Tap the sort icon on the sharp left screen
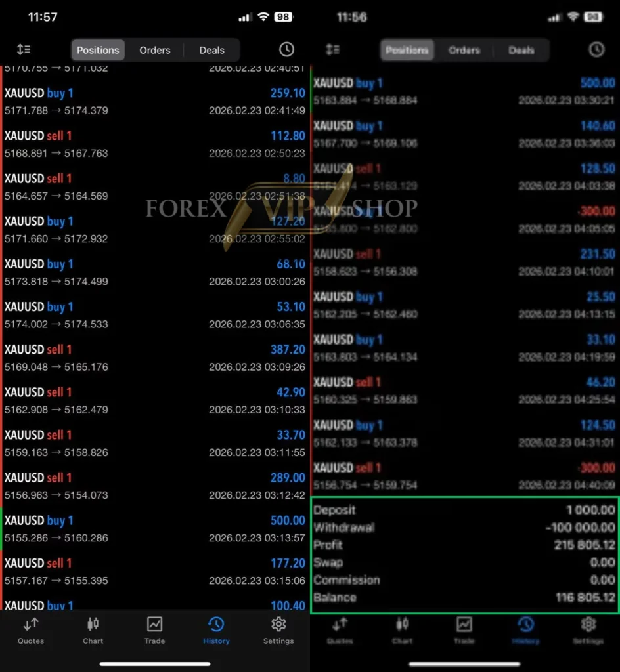 pyautogui.click(x=24, y=50)
